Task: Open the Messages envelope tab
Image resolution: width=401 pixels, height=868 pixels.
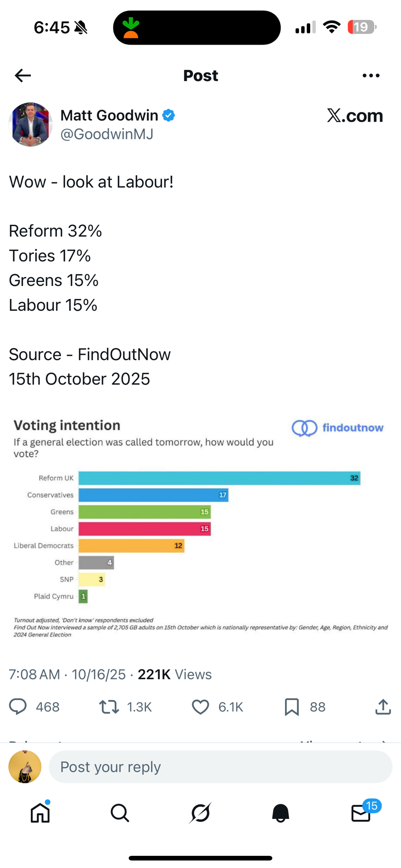Action: click(361, 813)
